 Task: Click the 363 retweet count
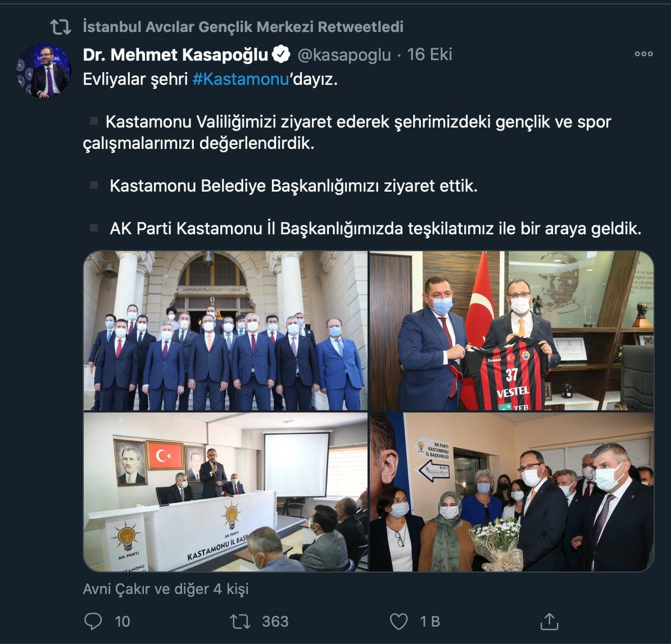tap(275, 622)
